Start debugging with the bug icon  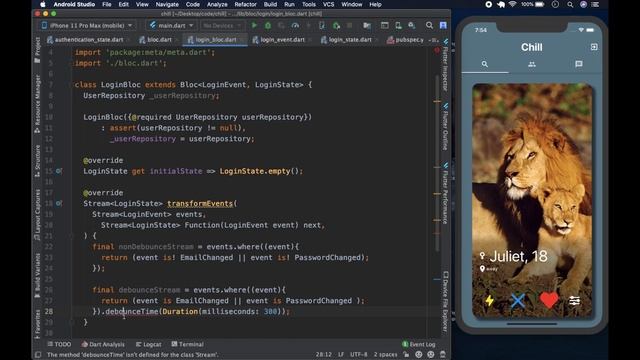[268, 25]
